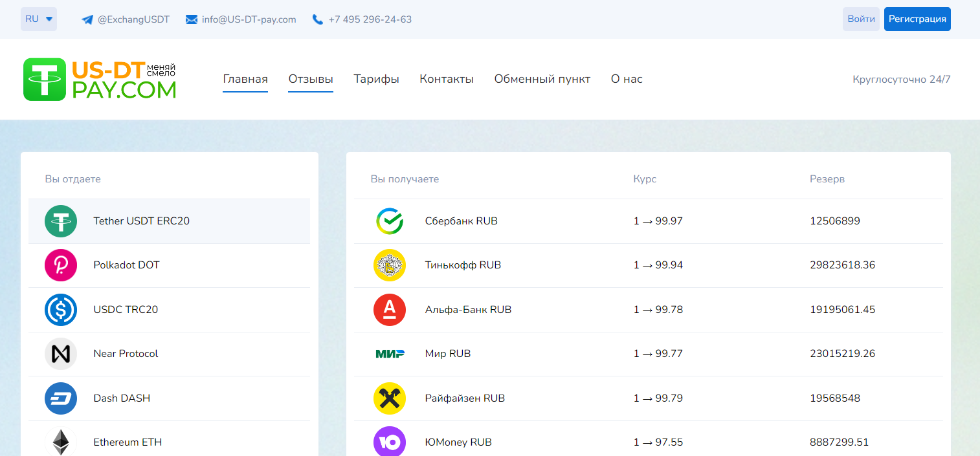This screenshot has width=980, height=456.
Task: Click the Резерв column heading
Action: point(827,179)
